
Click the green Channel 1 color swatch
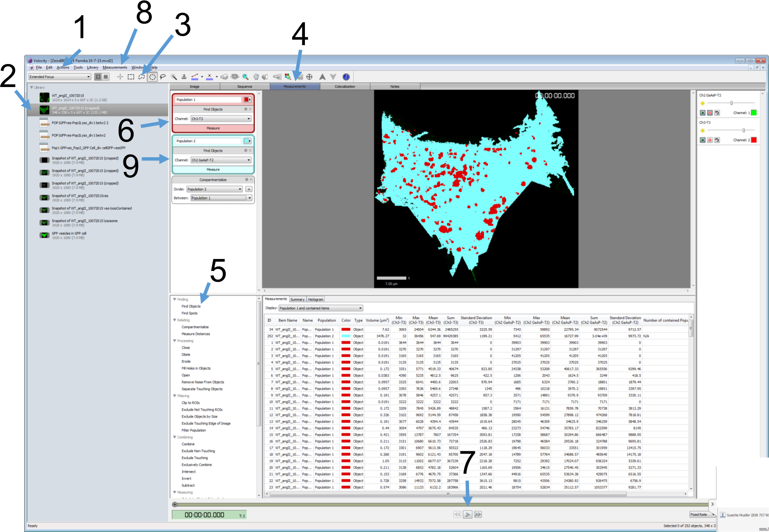[x=754, y=113]
